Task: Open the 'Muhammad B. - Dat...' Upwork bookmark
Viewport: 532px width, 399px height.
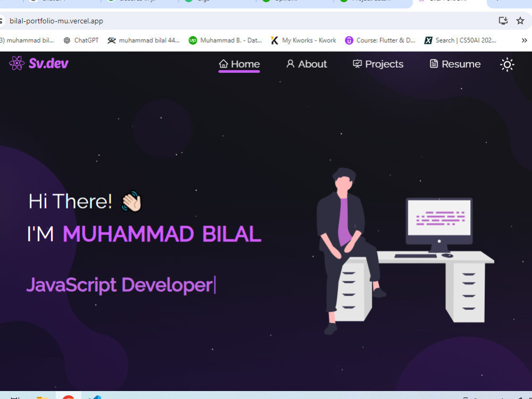Action: 225,40
